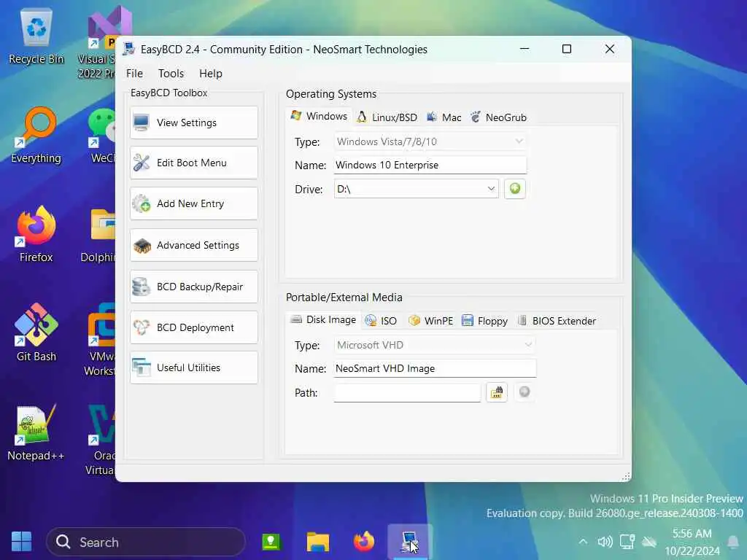Open View Settings in EasyBCD Toolbox
Viewport: 747px width, 560px height.
click(x=194, y=122)
